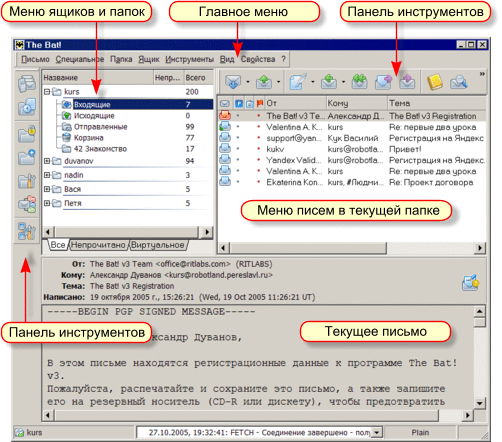
Task: Click the Всего column header
Action: pos(199,78)
